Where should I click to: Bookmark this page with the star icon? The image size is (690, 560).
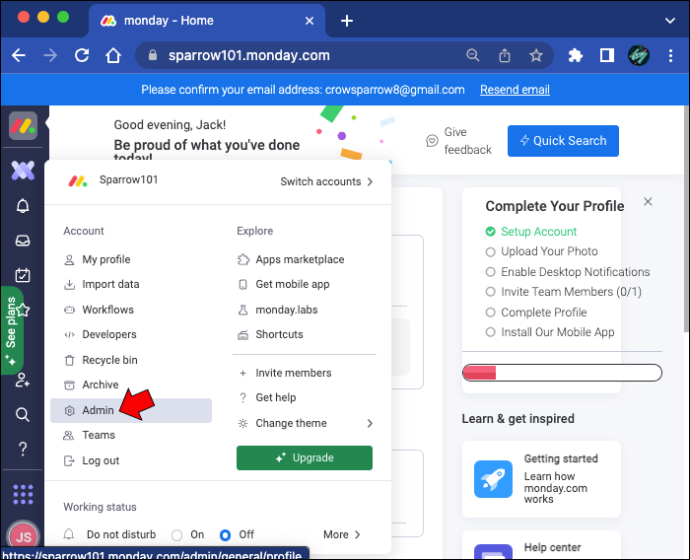(x=536, y=55)
